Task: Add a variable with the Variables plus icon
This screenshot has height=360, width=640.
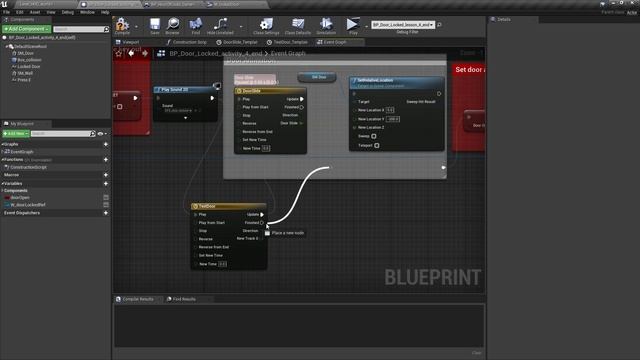Action: point(106,183)
